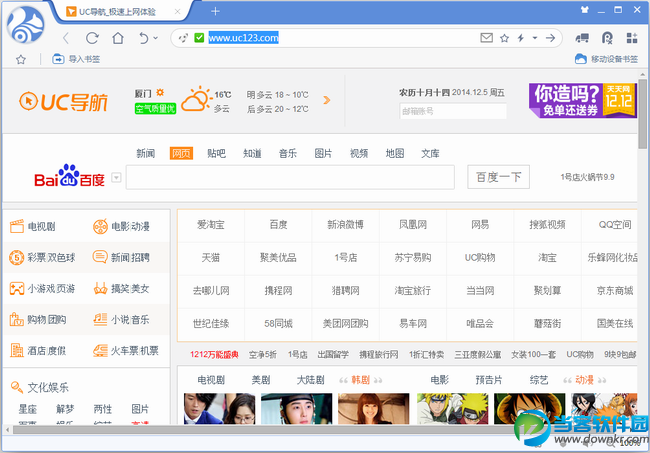650x453 pixels.
Task: Select the 动漫 video tab
Action: (x=585, y=380)
